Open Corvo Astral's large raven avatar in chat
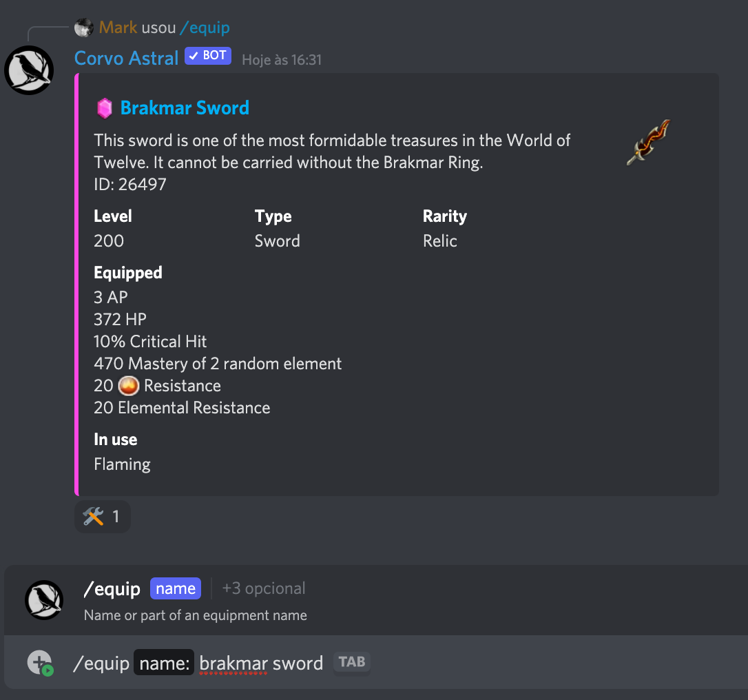This screenshot has height=700, width=748. [29, 70]
